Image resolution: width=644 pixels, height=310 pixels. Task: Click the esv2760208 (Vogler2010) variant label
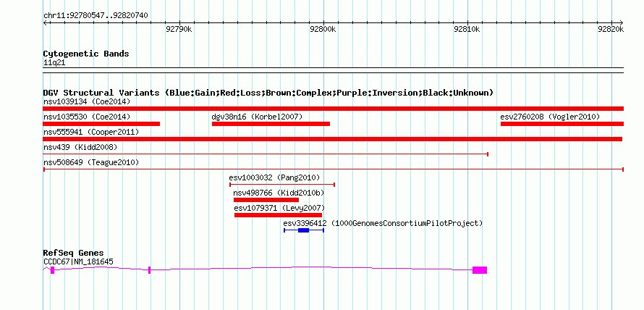550,117
